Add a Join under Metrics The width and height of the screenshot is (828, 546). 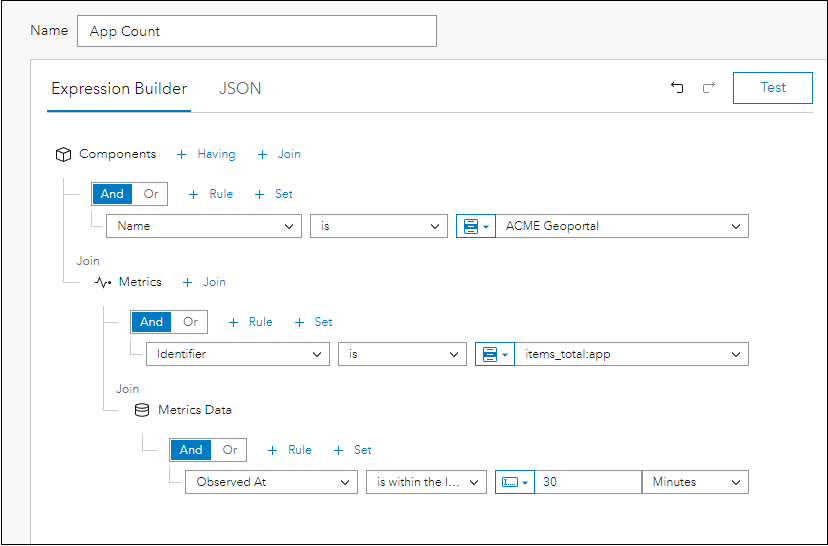tap(204, 282)
